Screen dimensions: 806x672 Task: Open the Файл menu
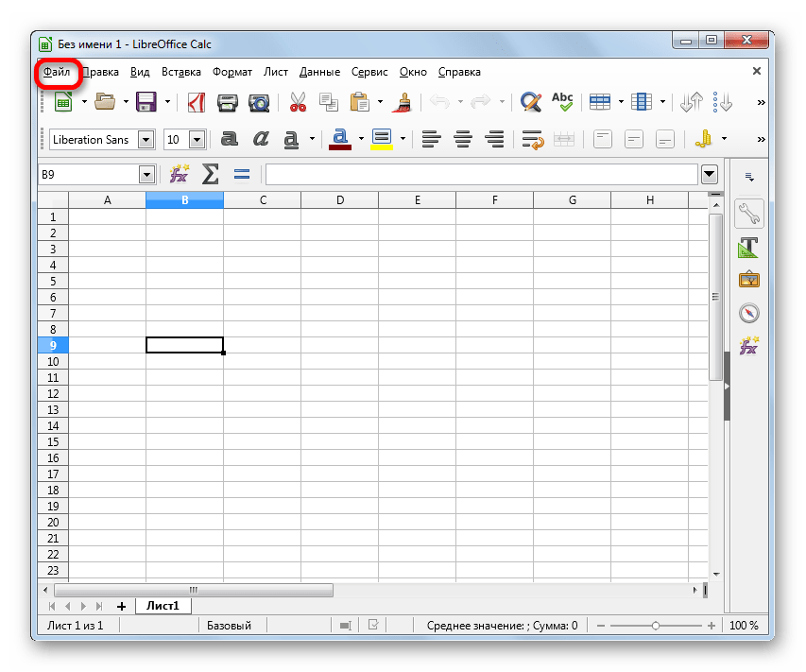[x=57, y=72]
